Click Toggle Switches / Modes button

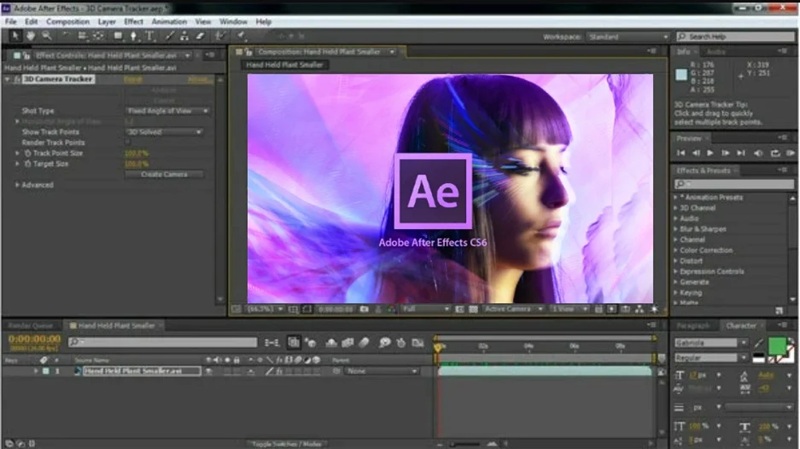(287, 444)
